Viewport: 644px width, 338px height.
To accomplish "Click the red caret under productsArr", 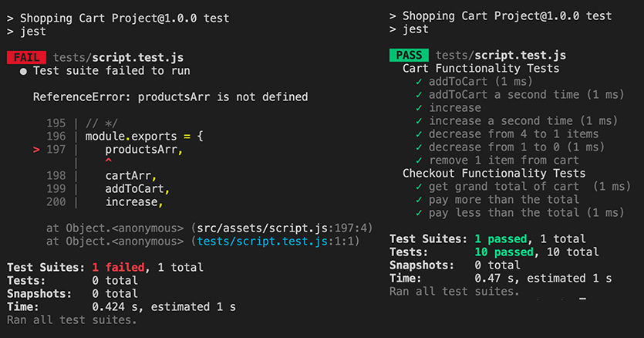I will (108, 162).
